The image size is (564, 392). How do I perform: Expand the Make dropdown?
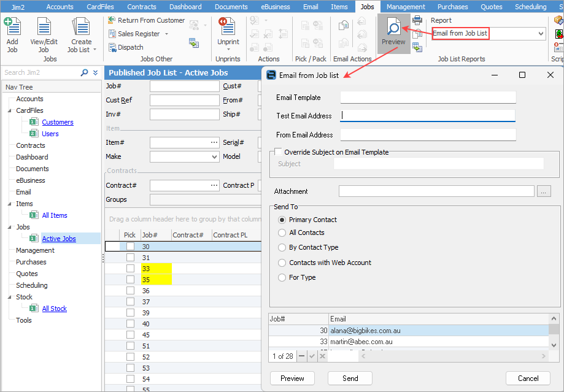point(214,157)
